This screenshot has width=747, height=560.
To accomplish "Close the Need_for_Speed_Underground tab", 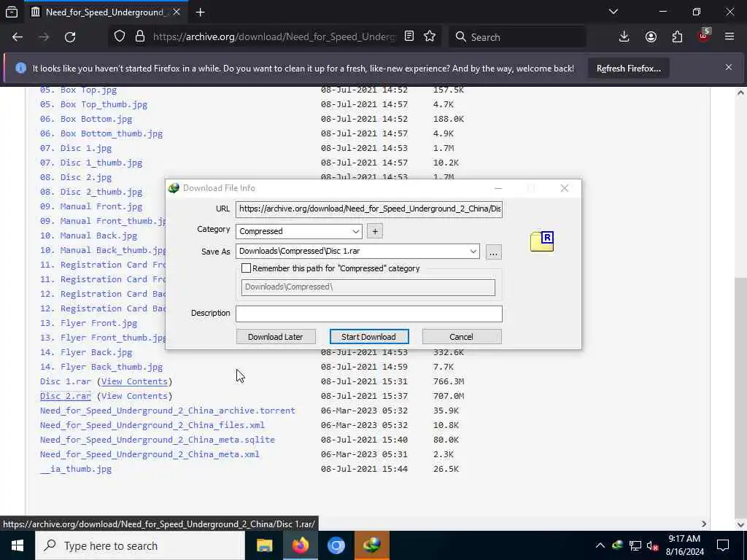I will tap(177, 12).
